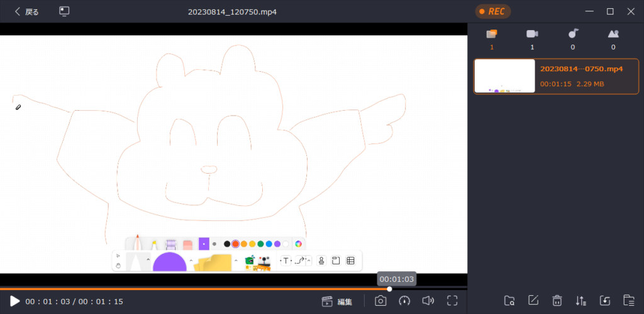Open the file location folder search icon
This screenshot has width=644, height=314.
point(509,301)
